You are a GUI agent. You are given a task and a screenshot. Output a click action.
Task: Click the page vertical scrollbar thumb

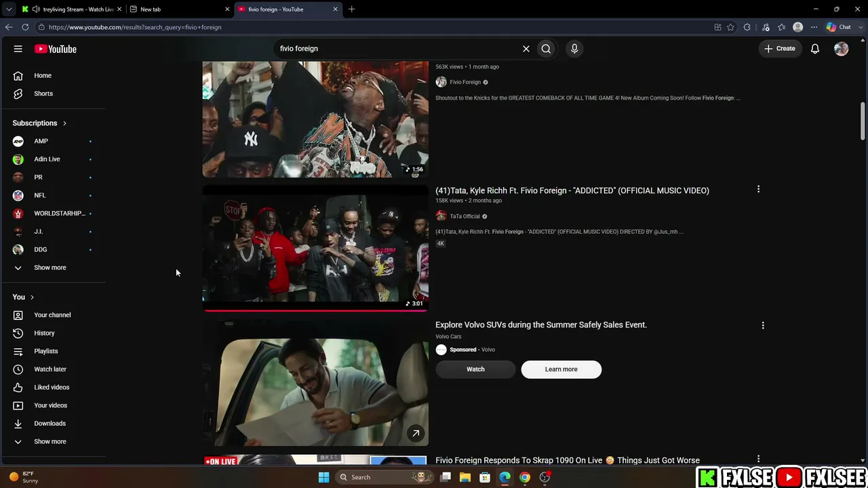(x=863, y=120)
